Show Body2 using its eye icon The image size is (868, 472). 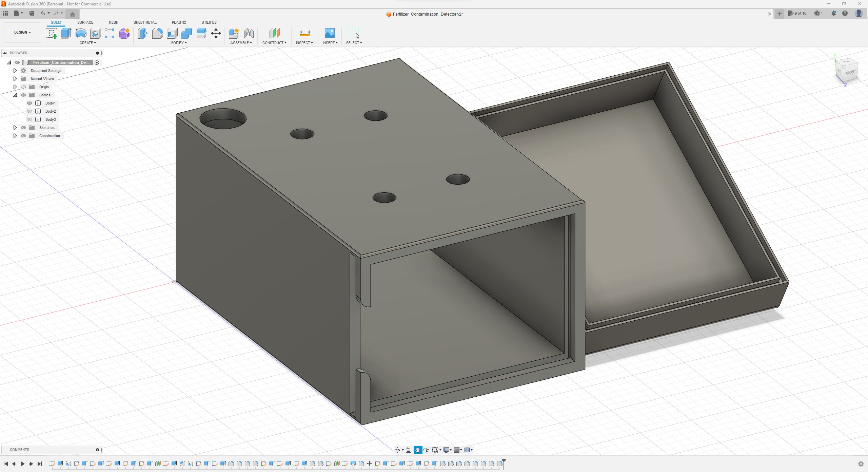(29, 111)
